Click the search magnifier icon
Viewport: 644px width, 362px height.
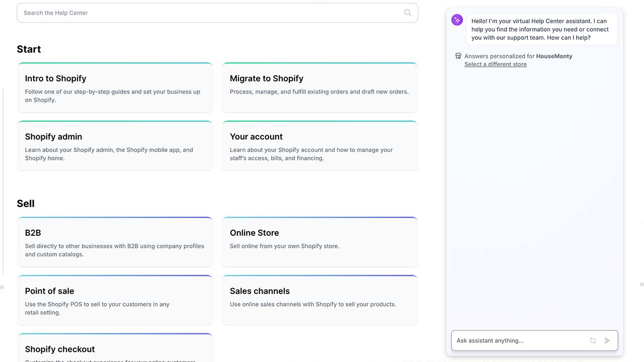tap(408, 13)
